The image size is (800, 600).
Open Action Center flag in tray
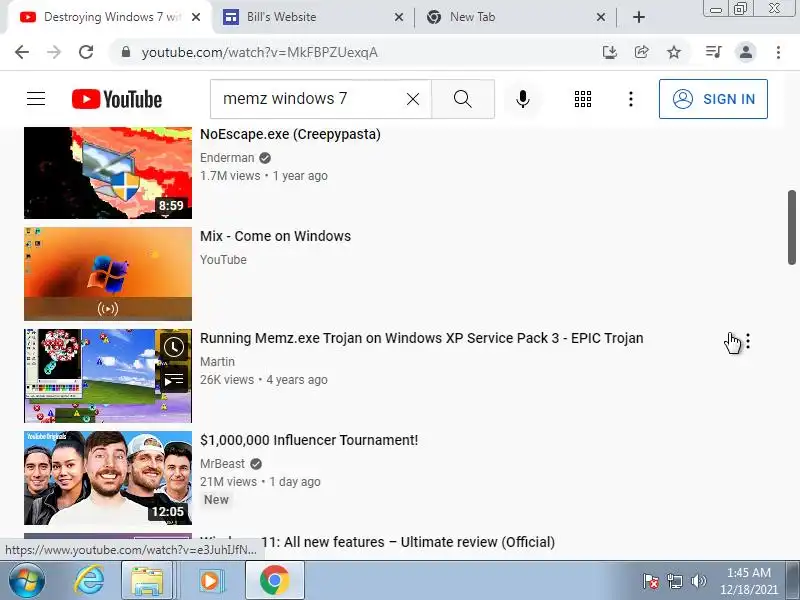pos(650,581)
